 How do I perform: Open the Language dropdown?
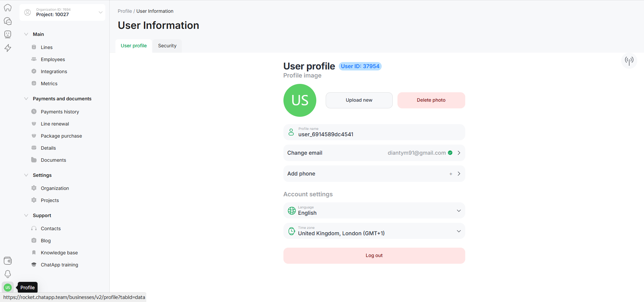coord(374,211)
